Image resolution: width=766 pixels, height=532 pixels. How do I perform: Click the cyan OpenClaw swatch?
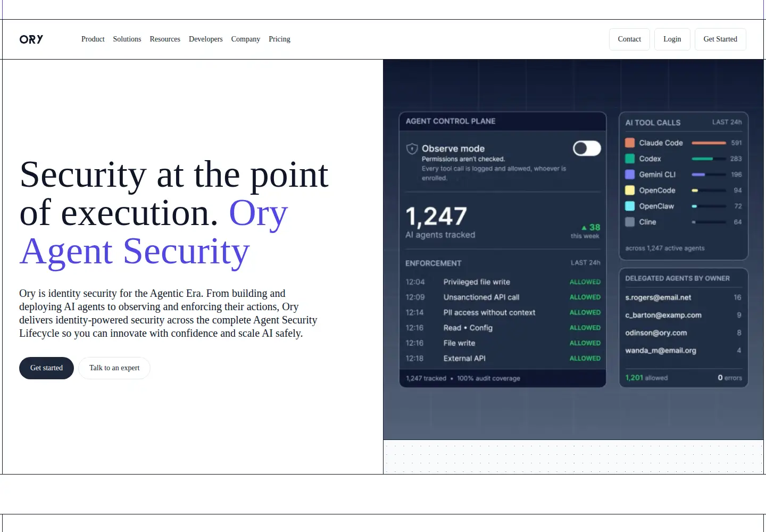coord(630,206)
